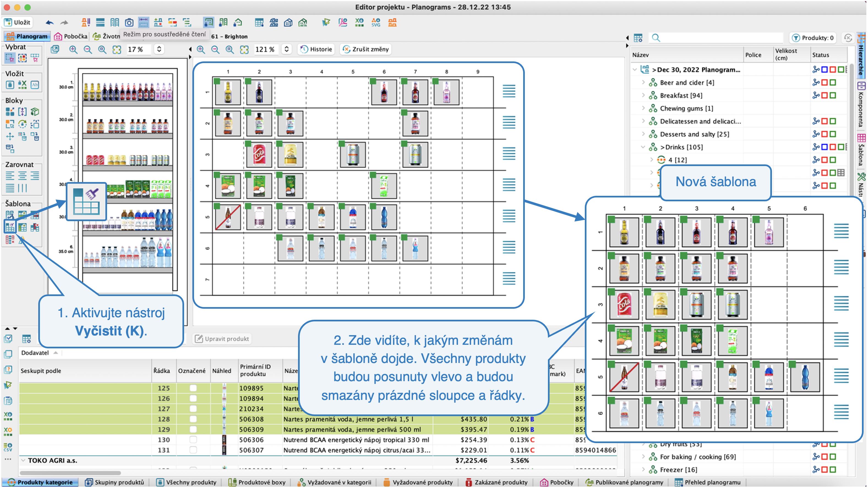Expand the For baking / cooking [69] node
The width and height of the screenshot is (868, 488).
click(x=643, y=457)
